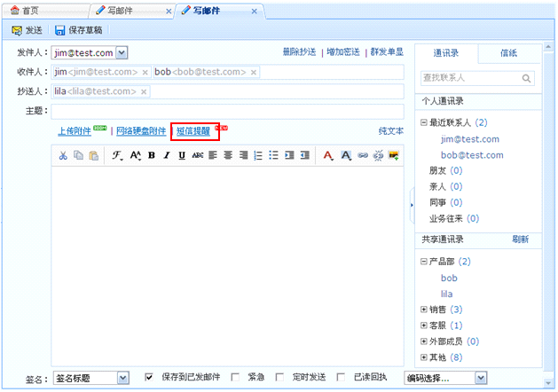
Task: Click save draft (保存草稿) disk icon
Action: [78, 29]
